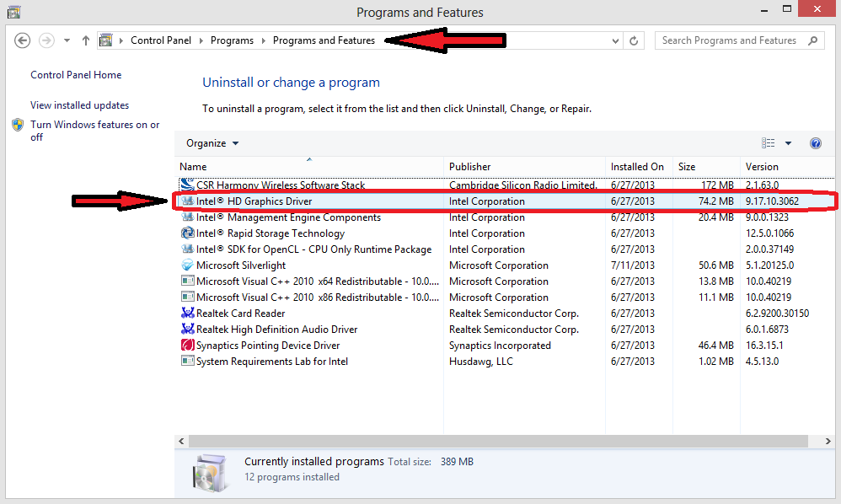The image size is (841, 504).
Task: Click Intel HD Graphics Driver icon
Action: (x=187, y=201)
